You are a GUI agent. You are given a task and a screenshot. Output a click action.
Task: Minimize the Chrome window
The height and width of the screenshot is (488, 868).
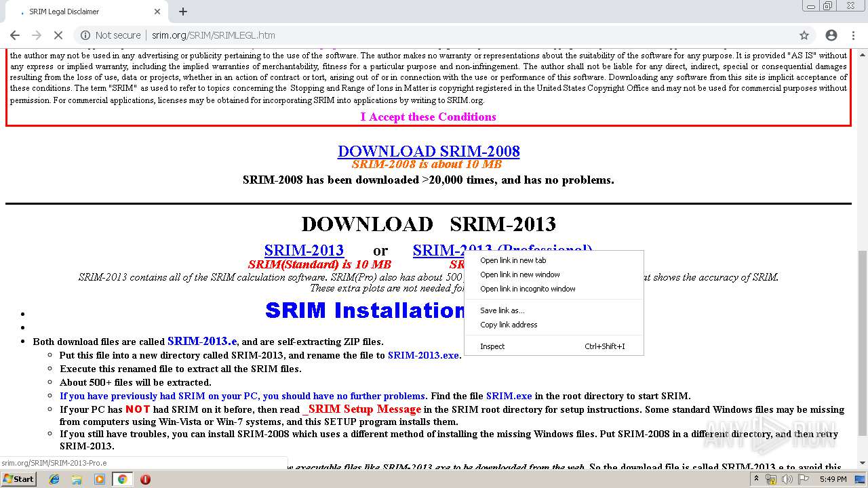point(810,5)
